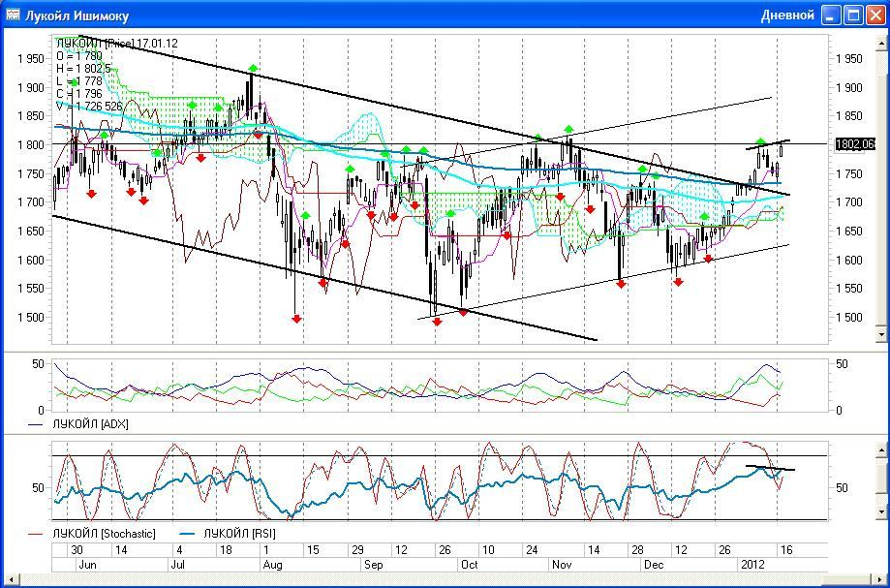
Task: Select the Jul month label on time axis
Action: (x=179, y=565)
